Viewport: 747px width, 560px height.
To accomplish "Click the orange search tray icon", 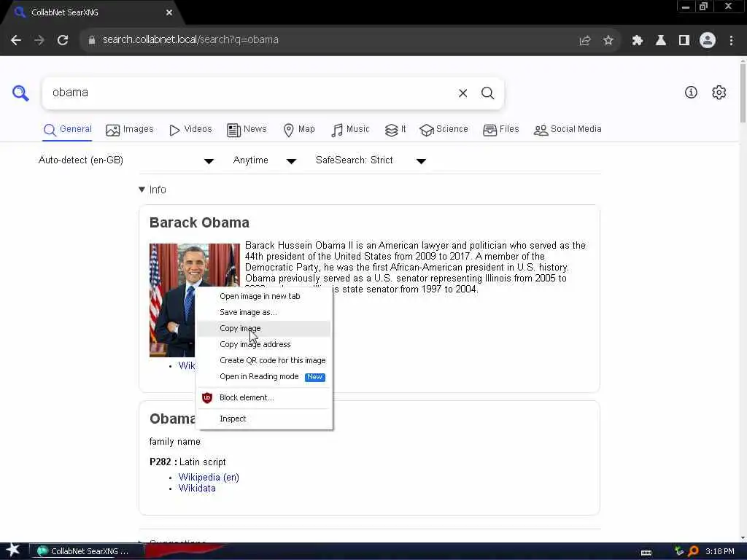I will (694, 551).
